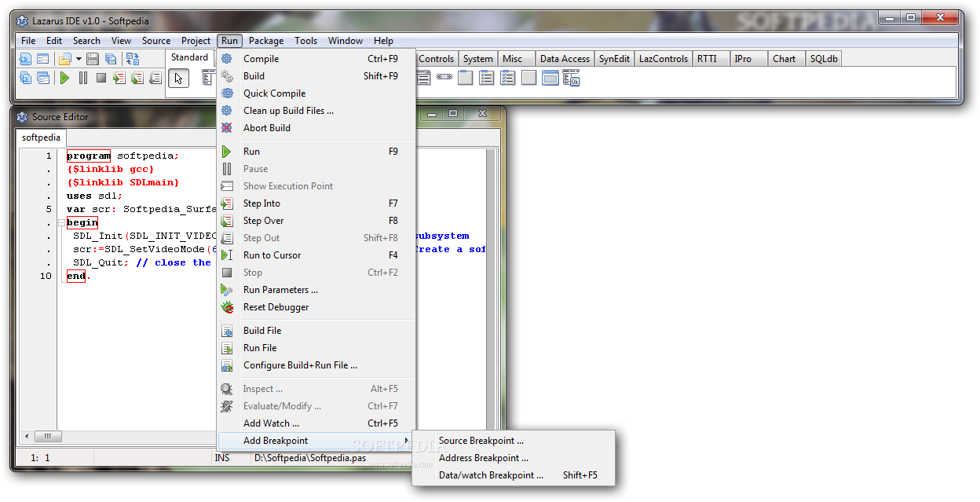The image size is (980, 502).
Task: Choose Step Over in Run menu
Action: click(x=316, y=221)
